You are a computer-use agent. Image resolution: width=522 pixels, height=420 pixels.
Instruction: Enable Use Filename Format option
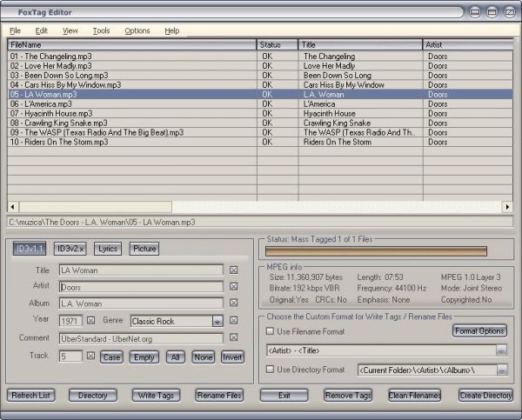click(270, 331)
